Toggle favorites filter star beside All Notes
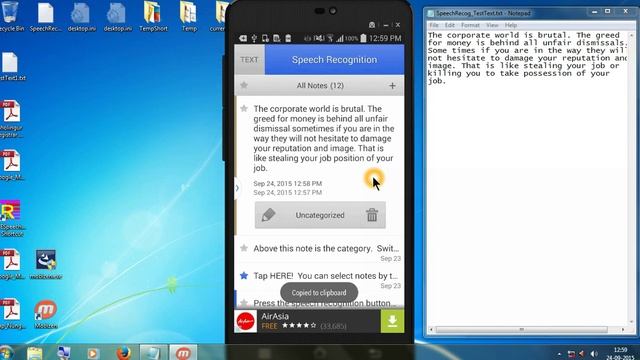640x360 pixels. (x=244, y=85)
